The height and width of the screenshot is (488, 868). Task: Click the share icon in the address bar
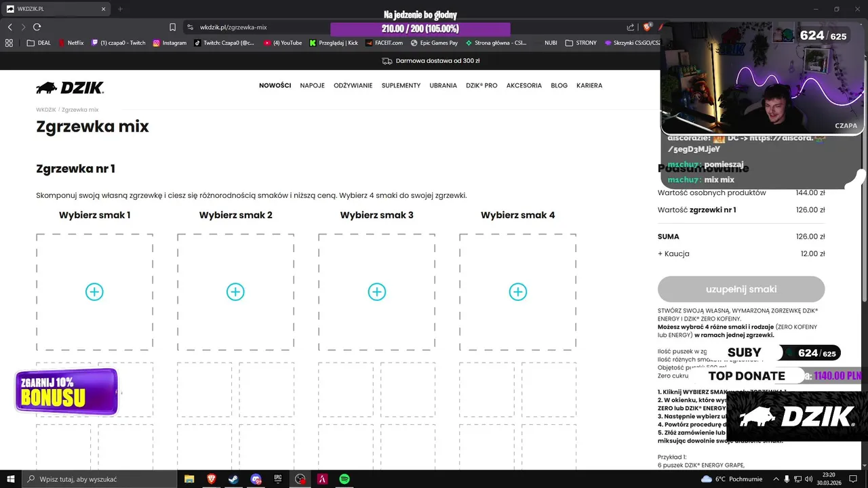[631, 27]
